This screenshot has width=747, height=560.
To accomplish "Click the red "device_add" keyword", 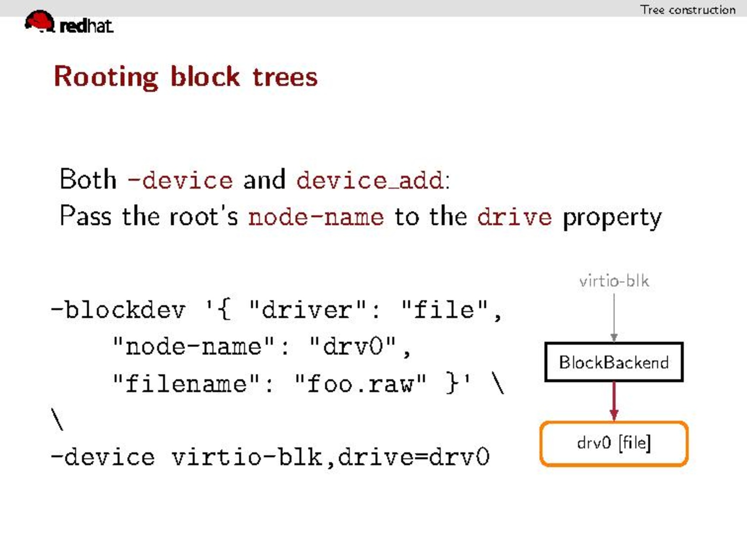I will (x=372, y=180).
